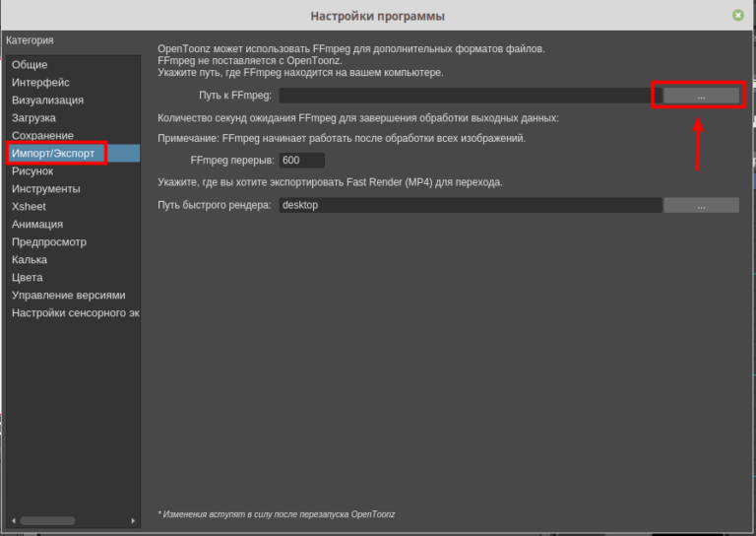Open the Цвета category
The width and height of the screenshot is (756, 536).
pyautogui.click(x=73, y=278)
